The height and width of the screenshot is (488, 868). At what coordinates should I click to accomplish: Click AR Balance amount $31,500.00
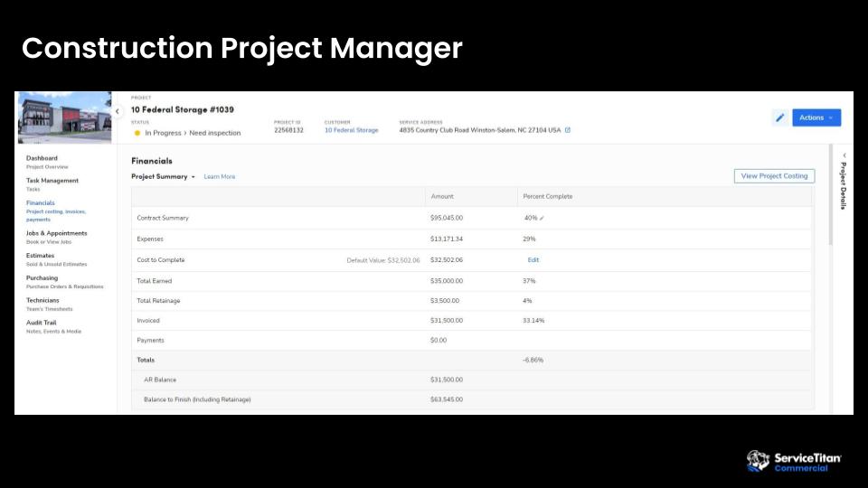pos(446,380)
